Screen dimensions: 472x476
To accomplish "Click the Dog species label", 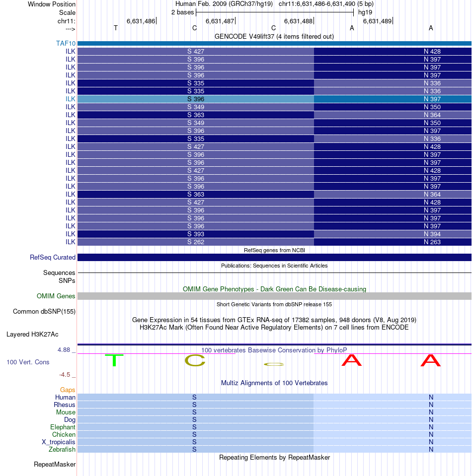I will 70,419.
